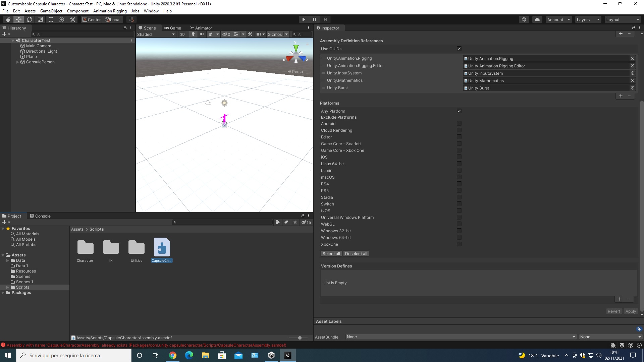Select the Rect transform tool

click(51, 19)
